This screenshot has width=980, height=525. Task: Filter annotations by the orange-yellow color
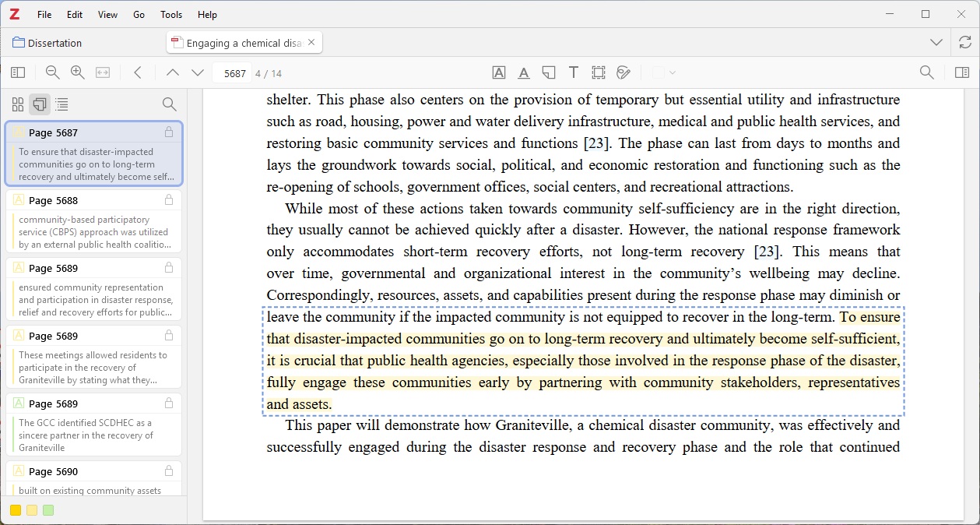coord(16,510)
